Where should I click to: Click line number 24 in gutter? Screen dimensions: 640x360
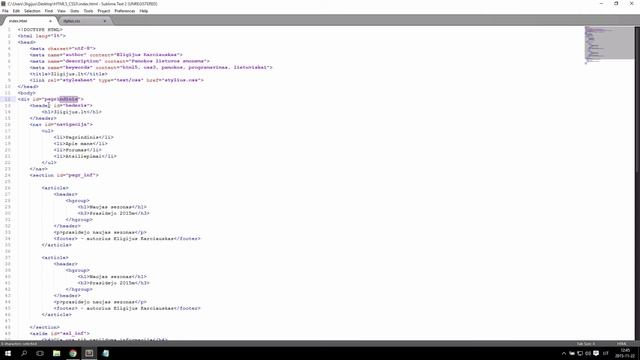pos(8,175)
